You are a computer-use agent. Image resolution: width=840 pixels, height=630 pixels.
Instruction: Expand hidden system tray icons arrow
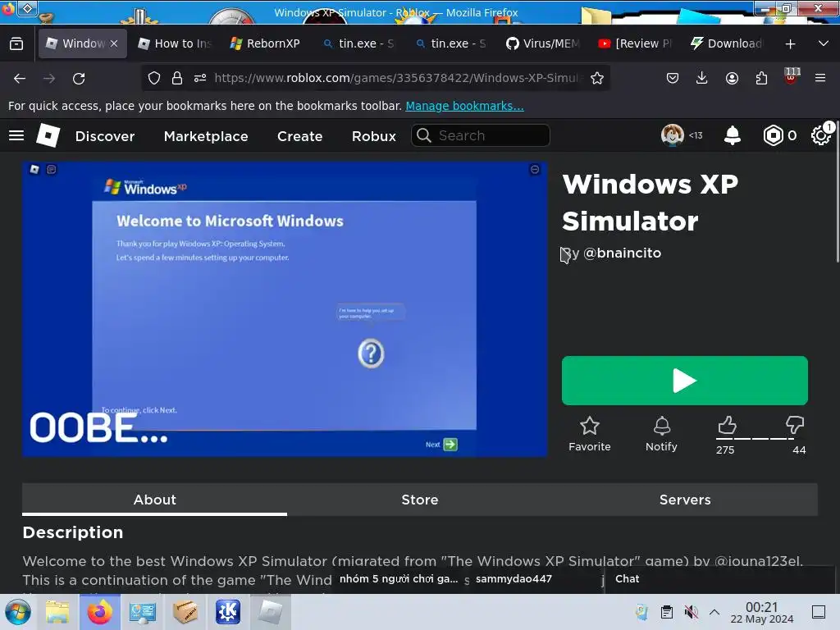714,612
